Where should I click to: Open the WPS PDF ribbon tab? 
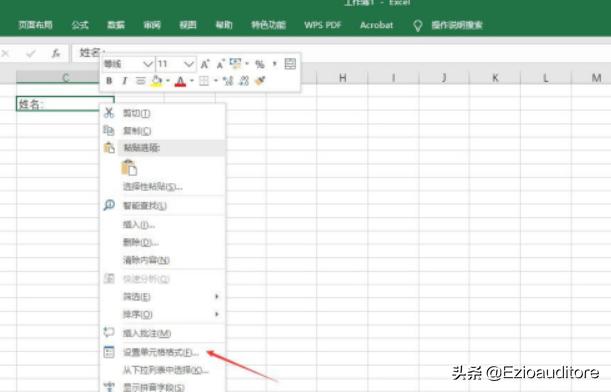click(323, 25)
